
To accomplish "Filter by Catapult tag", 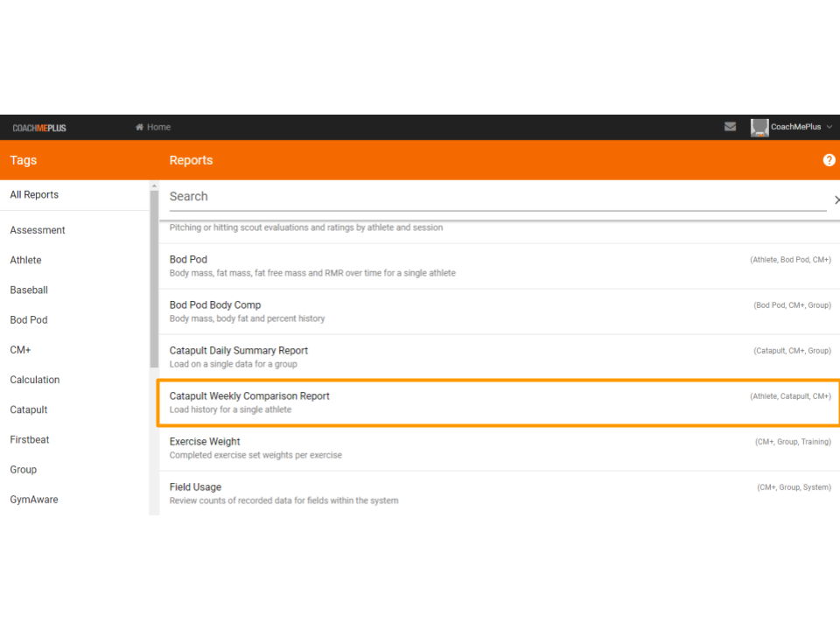I will (29, 409).
